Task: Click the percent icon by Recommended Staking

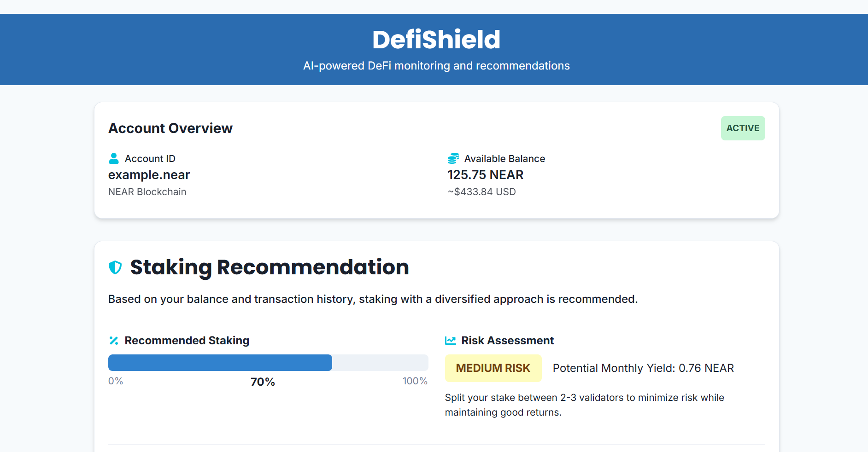Action: pyautogui.click(x=114, y=341)
